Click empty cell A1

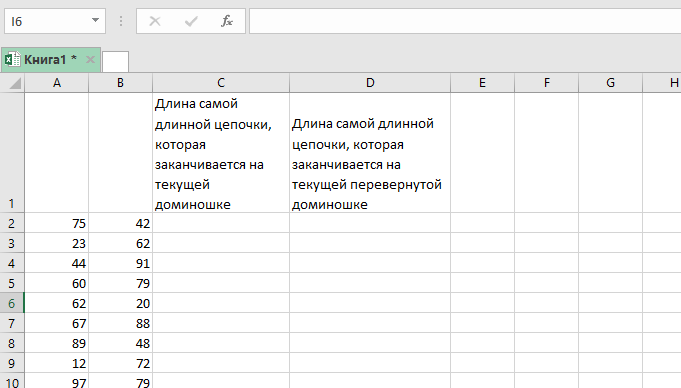coord(56,153)
